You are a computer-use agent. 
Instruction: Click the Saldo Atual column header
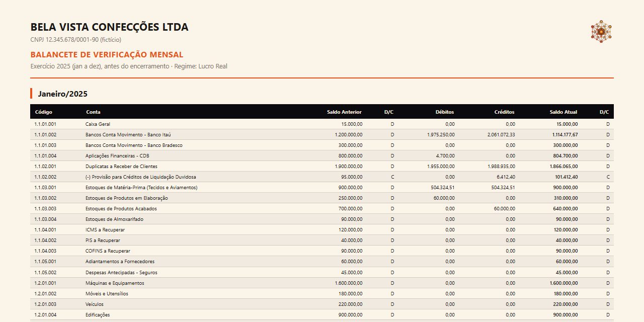coord(563,112)
